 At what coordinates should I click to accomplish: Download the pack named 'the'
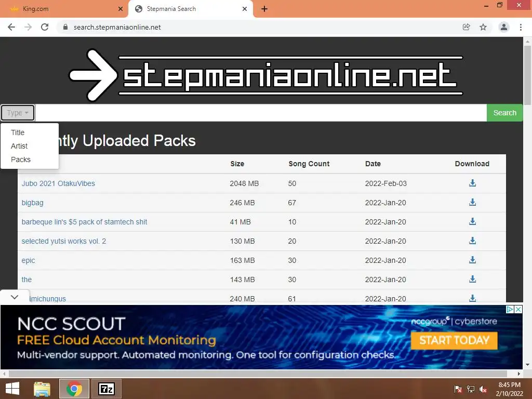pyautogui.click(x=472, y=279)
